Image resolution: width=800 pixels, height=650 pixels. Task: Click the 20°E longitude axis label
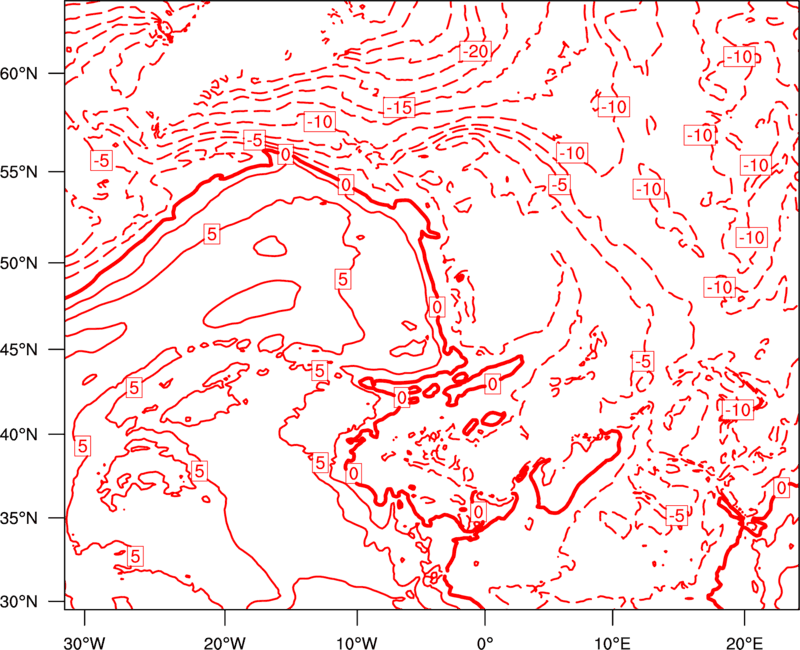(x=744, y=642)
